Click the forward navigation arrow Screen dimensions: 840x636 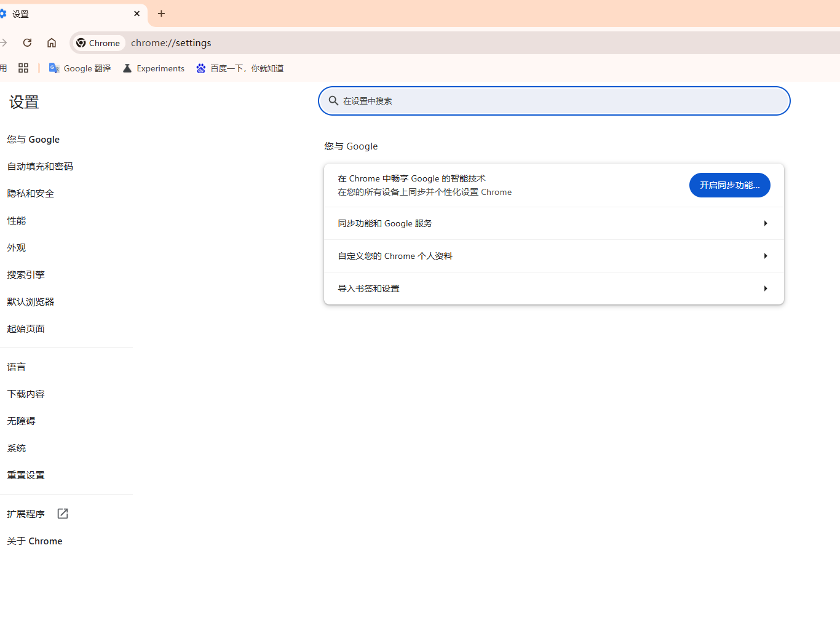point(3,42)
